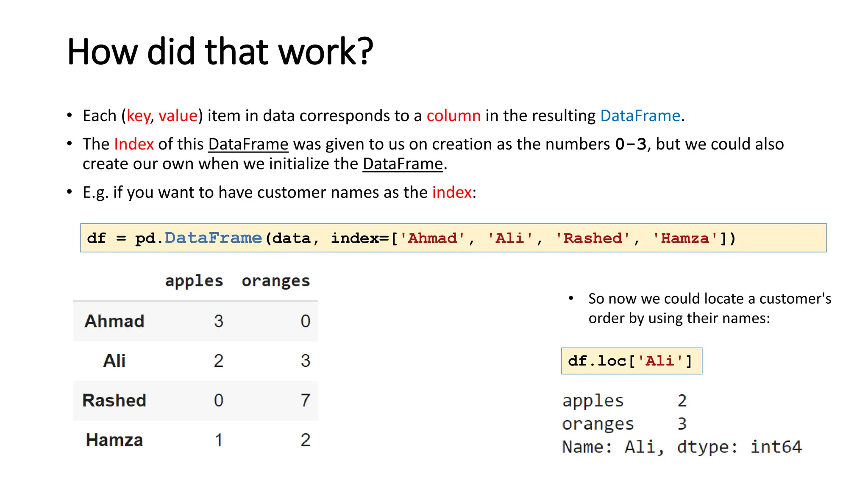The height and width of the screenshot is (488, 868).
Task: Click the red 'index' word in third bullet
Action: tap(452, 192)
